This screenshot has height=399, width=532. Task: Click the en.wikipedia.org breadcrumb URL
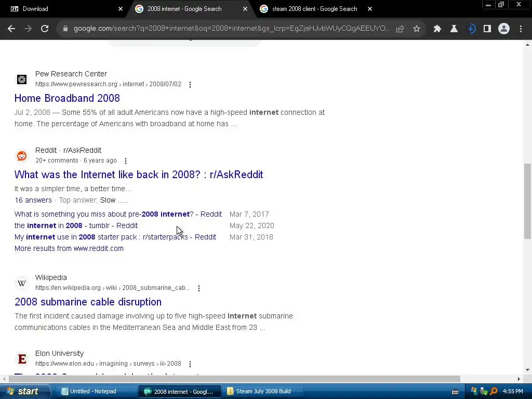[x=113, y=288]
